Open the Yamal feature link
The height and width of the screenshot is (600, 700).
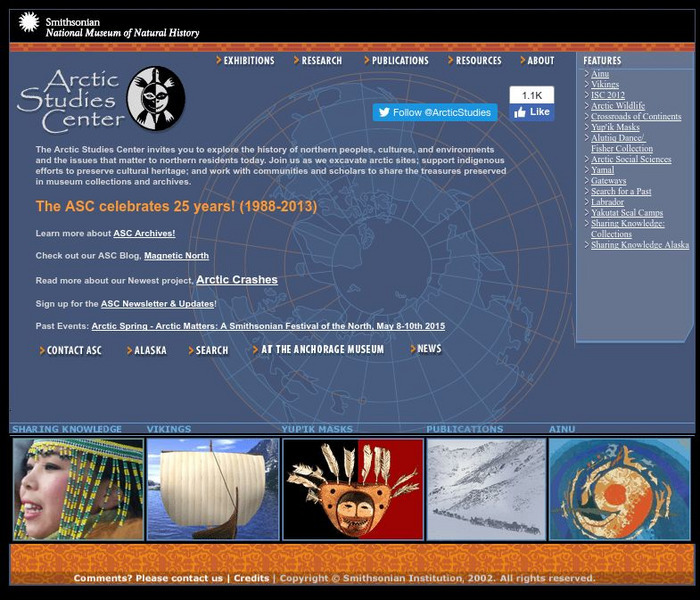tap(603, 170)
